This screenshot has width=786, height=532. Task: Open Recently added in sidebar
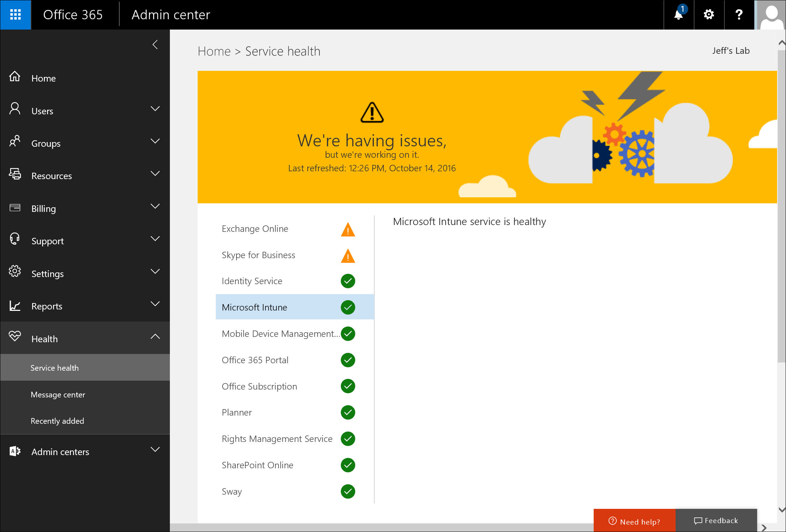coord(85,421)
